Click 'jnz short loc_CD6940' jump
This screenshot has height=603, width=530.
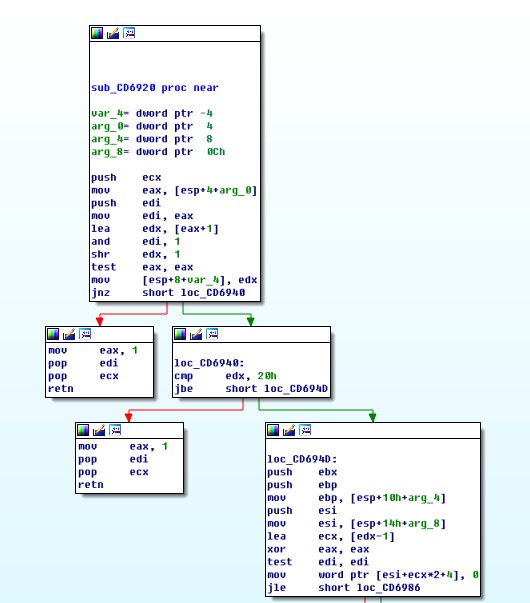(168, 293)
